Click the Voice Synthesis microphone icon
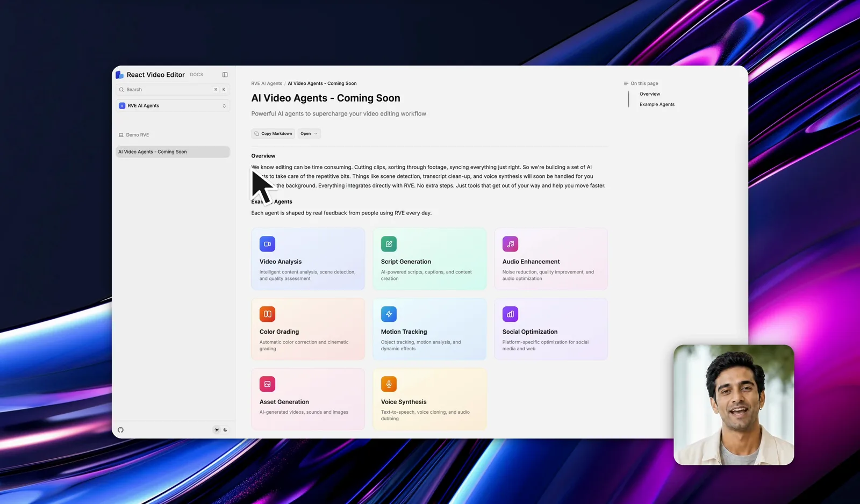This screenshot has width=860, height=504. [x=389, y=384]
